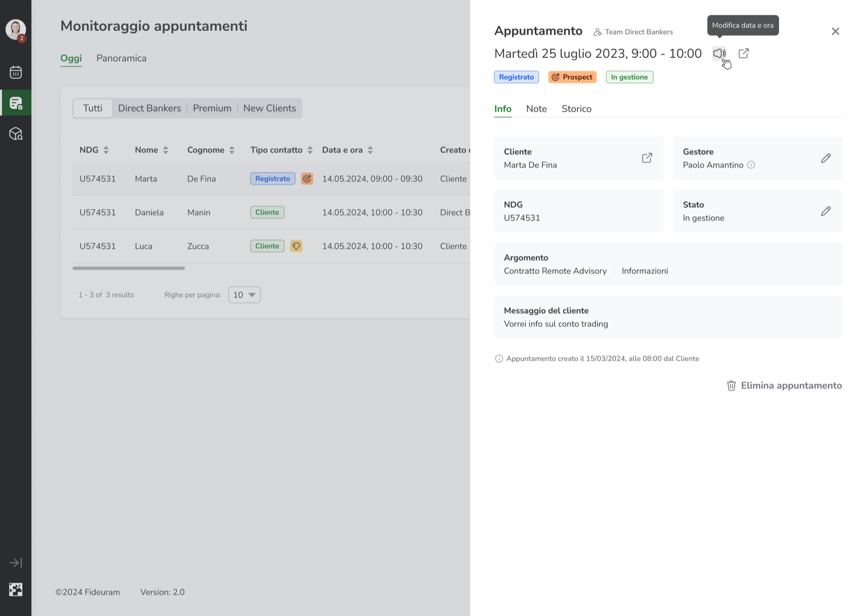This screenshot has width=867, height=616.
Task: Expand sidebar with the arrow icon
Action: click(x=16, y=563)
